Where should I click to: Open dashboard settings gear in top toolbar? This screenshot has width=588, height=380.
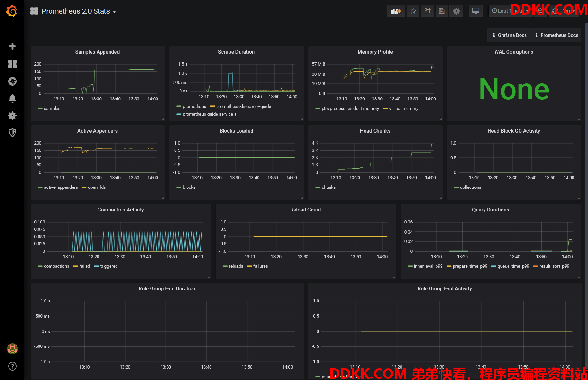(456, 11)
